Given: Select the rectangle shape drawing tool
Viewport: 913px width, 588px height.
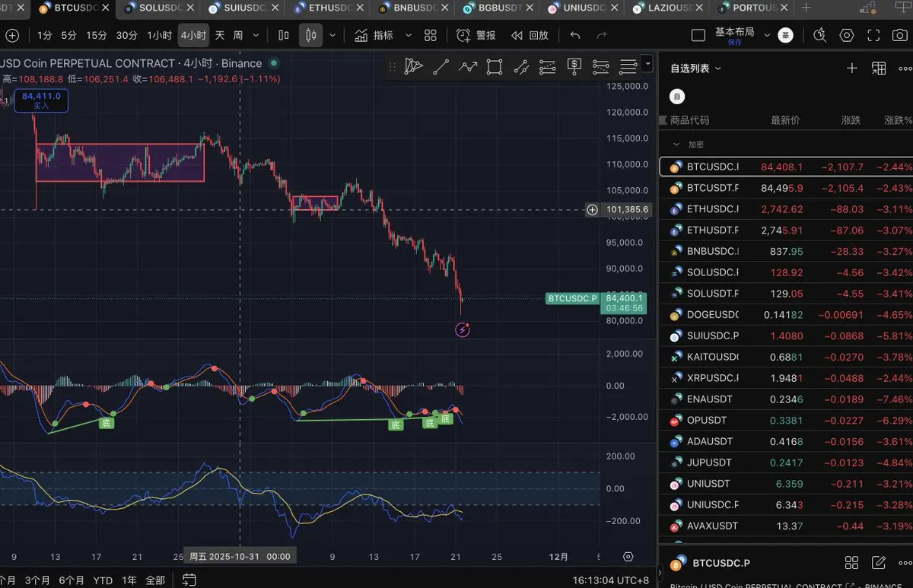Looking at the screenshot, I should [494, 67].
